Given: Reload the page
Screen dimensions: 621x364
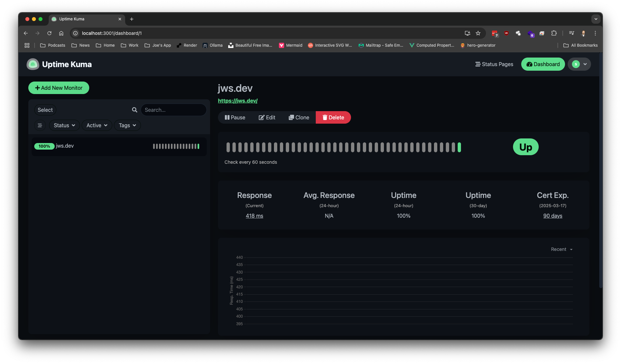Looking at the screenshot, I should pyautogui.click(x=49, y=33).
